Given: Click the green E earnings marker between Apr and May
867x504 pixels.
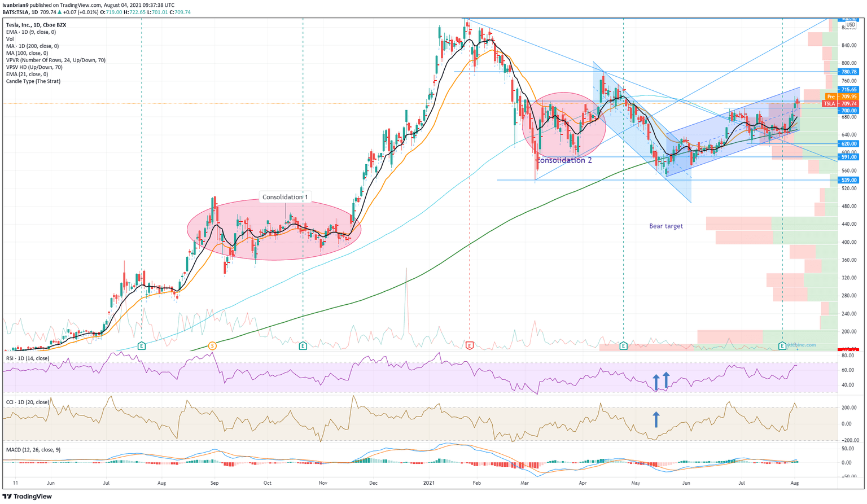Looking at the screenshot, I should tap(624, 345).
